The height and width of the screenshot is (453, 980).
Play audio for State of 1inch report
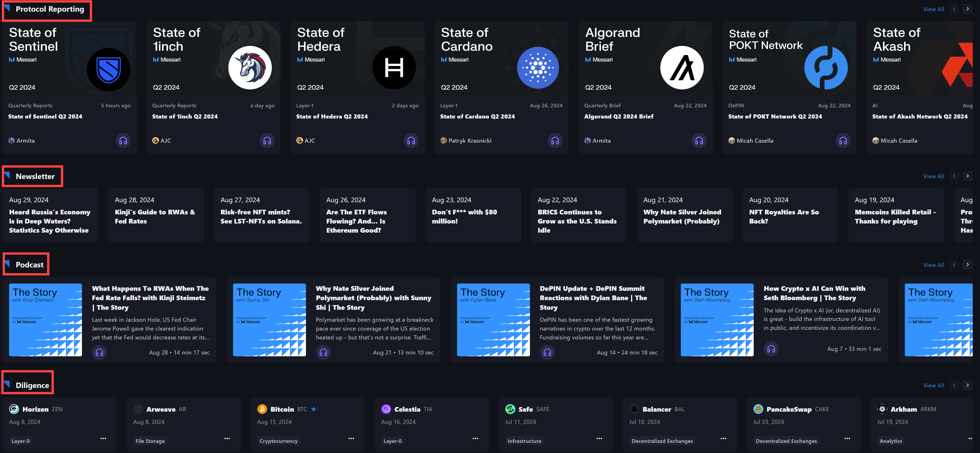(267, 141)
